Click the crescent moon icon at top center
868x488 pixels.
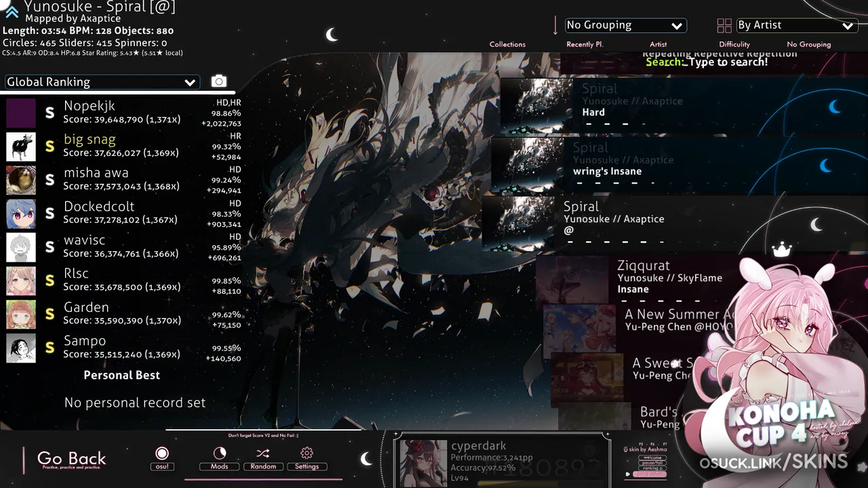click(332, 35)
